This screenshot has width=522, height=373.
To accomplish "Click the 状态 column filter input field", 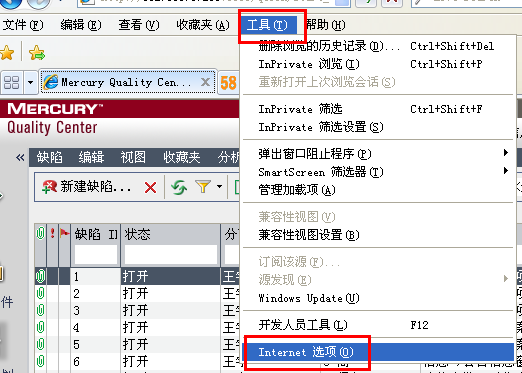I will 171,255.
